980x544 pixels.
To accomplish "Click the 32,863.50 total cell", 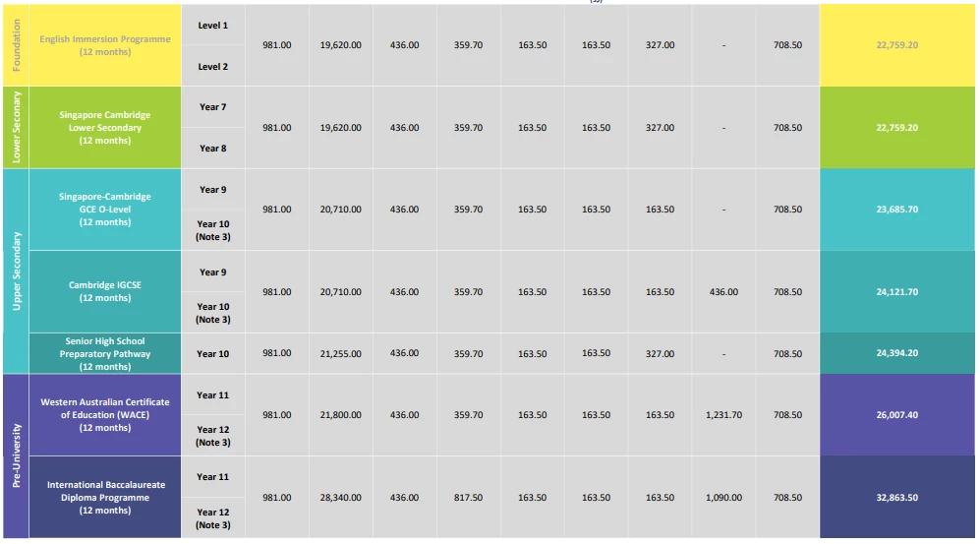I will pos(896,497).
